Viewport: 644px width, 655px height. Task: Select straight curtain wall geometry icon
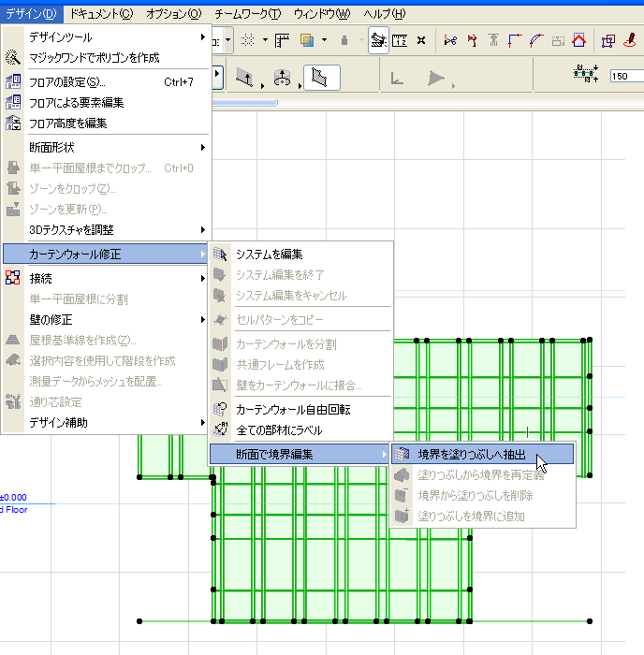[x=244, y=78]
